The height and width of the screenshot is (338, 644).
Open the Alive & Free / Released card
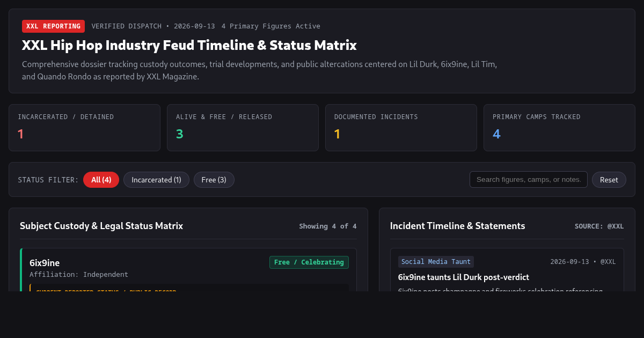click(243, 128)
